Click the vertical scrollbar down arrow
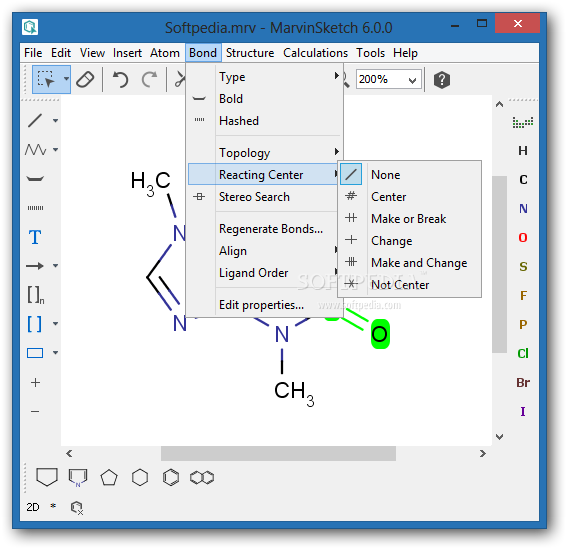This screenshot has width=567, height=549. click(x=499, y=437)
